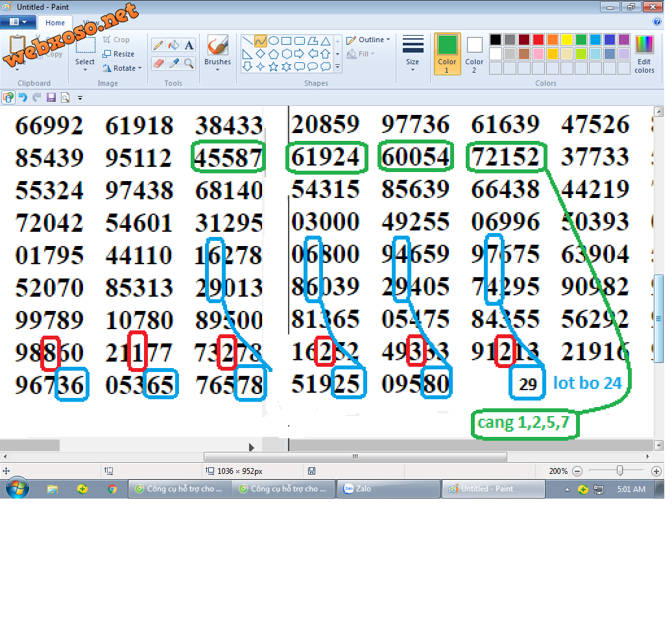Click the Save icon in Quick Access Toolbar

click(51, 97)
